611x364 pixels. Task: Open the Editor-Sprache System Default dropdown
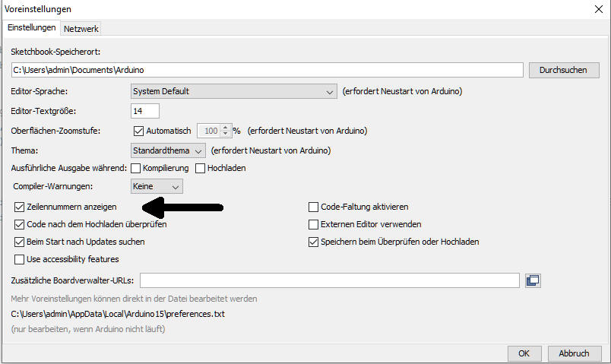tap(234, 91)
